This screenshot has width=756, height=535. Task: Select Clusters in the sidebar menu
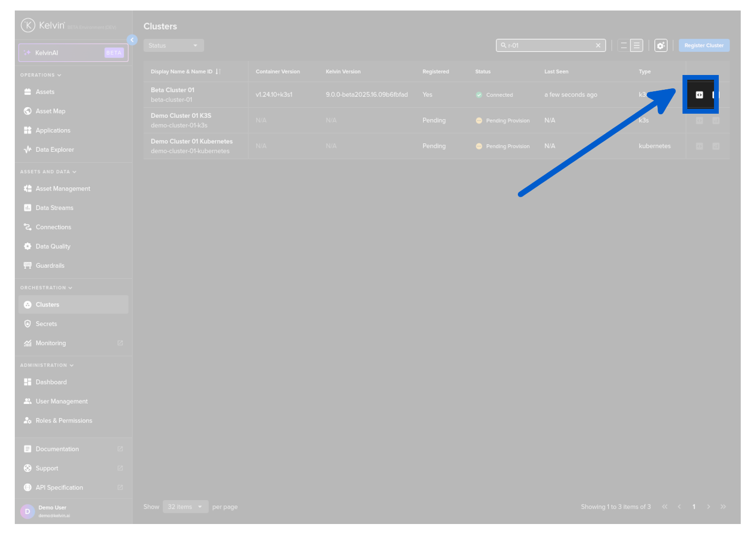pyautogui.click(x=47, y=305)
